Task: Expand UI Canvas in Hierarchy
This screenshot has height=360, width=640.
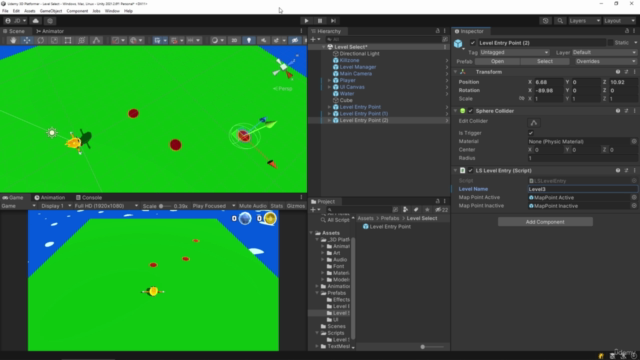Action: pyautogui.click(x=329, y=87)
